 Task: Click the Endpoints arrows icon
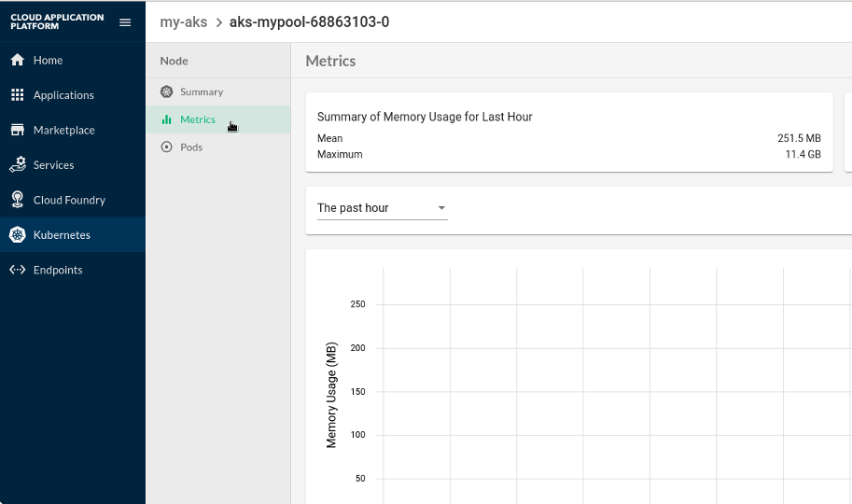(x=17, y=270)
